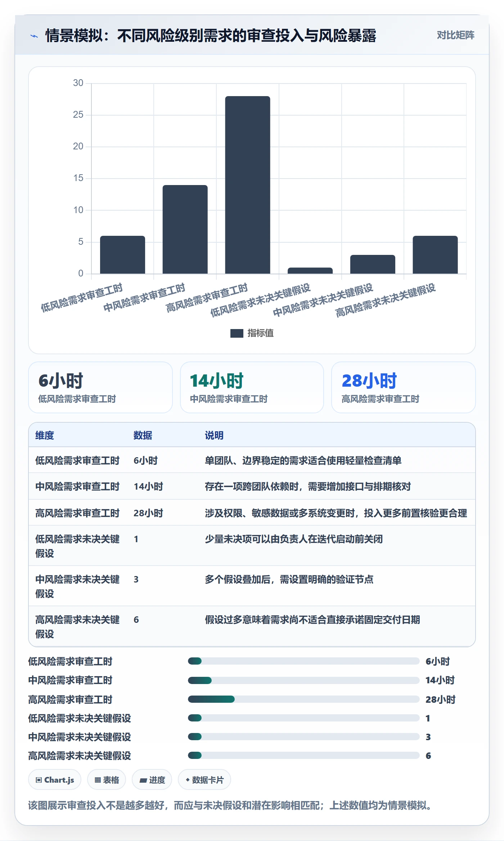Click the 低风险需求审查工时 progress bar

click(x=303, y=661)
